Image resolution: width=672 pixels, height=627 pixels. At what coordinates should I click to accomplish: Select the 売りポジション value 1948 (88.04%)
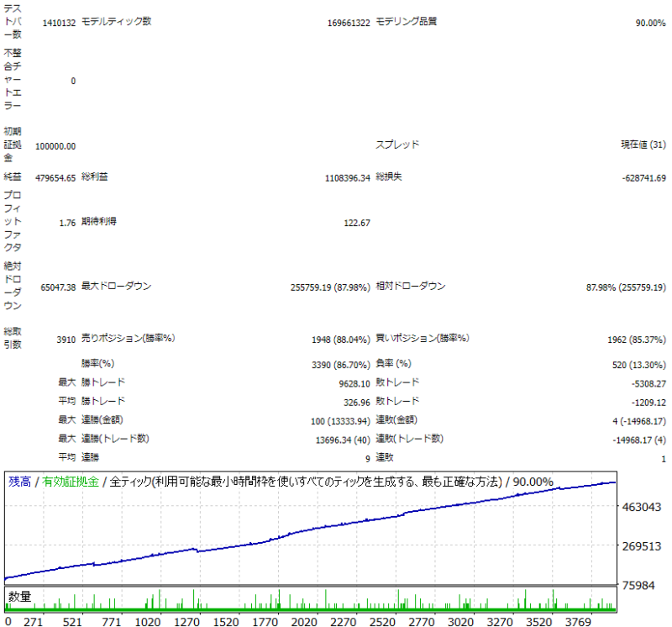[x=340, y=340]
